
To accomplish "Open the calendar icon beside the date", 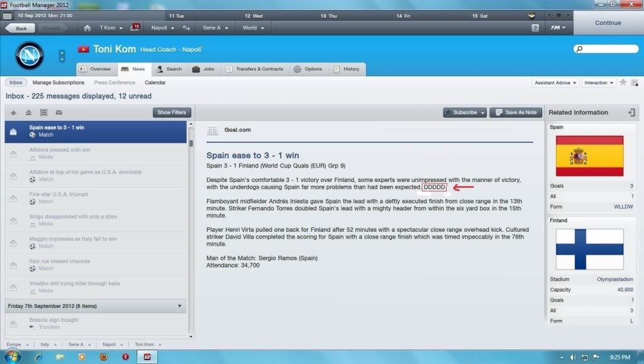I will pos(7,16).
